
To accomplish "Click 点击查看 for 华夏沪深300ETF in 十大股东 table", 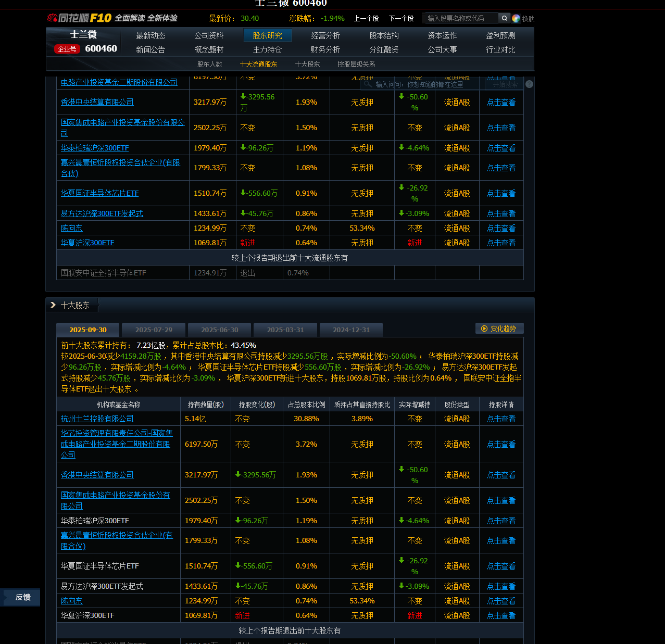I will coord(501,615).
